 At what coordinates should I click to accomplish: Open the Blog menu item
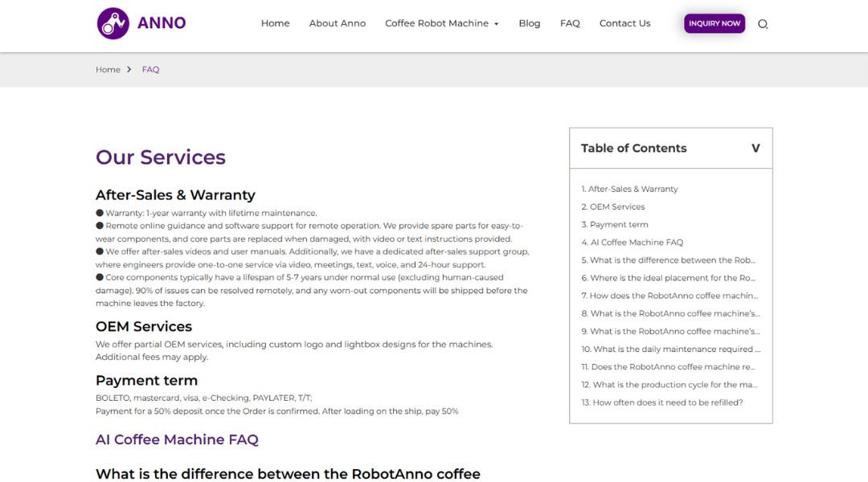529,23
